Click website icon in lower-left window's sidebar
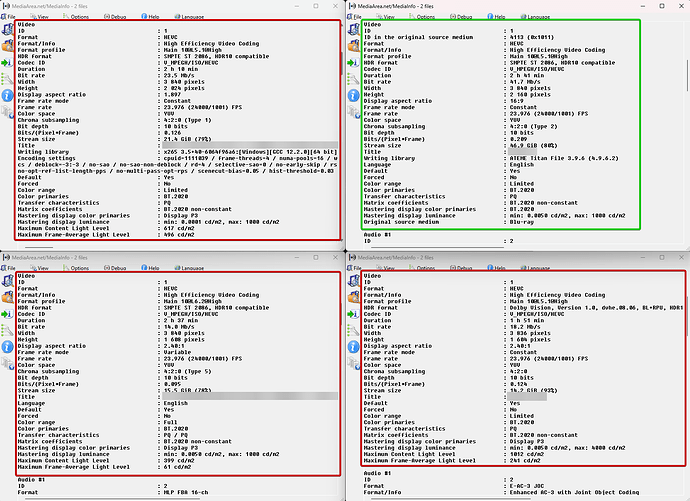This screenshot has width=690, height=501. [7, 363]
